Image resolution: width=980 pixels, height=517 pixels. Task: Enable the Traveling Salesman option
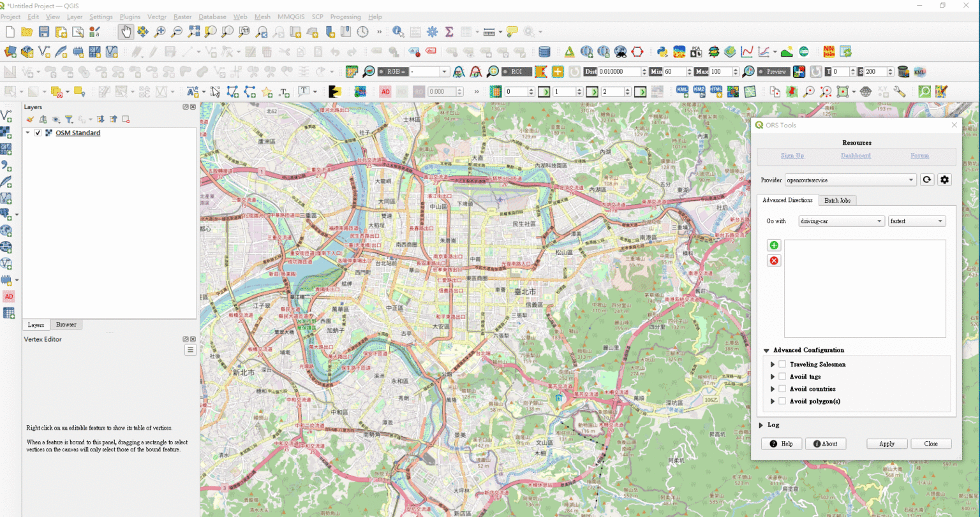coord(782,364)
